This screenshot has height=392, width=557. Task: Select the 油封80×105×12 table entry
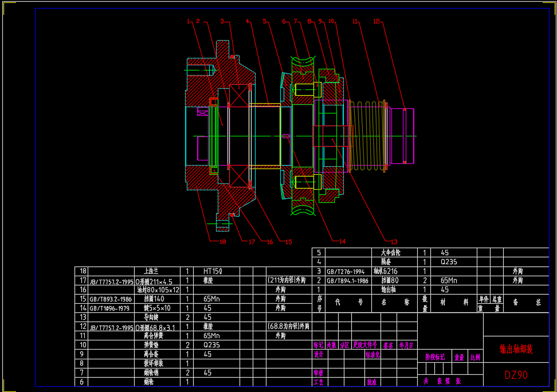coord(157,290)
